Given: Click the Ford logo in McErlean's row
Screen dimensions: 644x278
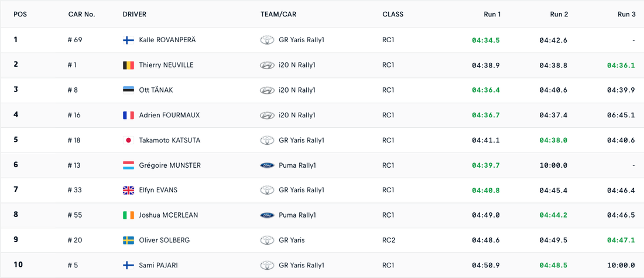Looking at the screenshot, I should [x=267, y=215].
